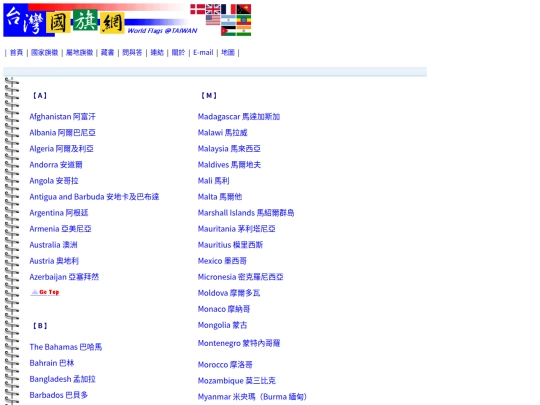
Task: Click the 台灣國旗網 World Flags banner logo
Action: [x=127, y=20]
